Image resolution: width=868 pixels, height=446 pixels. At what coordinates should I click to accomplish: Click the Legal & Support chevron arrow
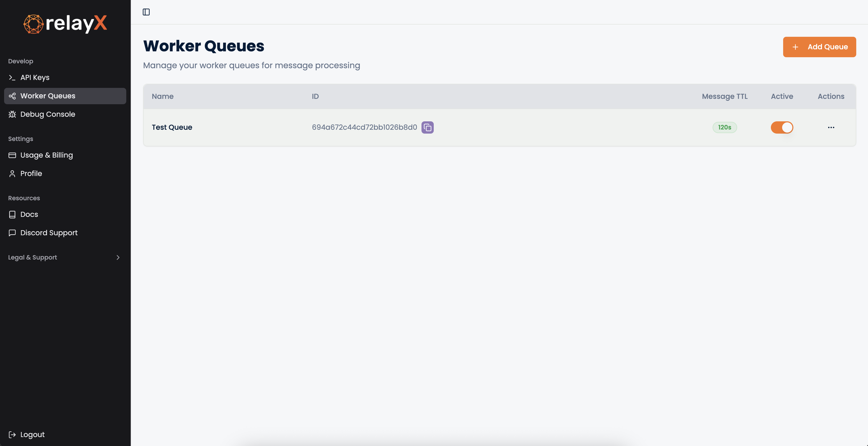[118, 257]
